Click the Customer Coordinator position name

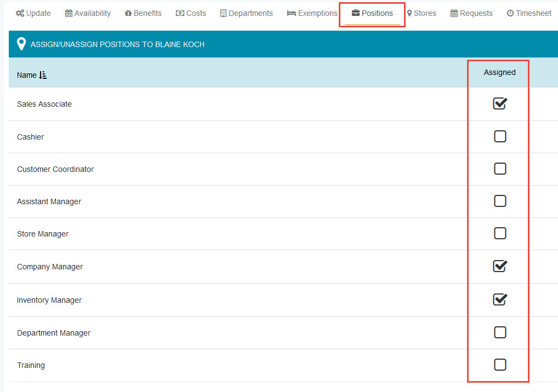pos(55,169)
